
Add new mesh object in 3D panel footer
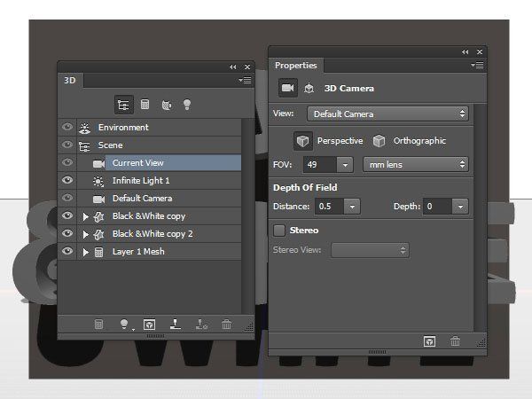tap(98, 325)
